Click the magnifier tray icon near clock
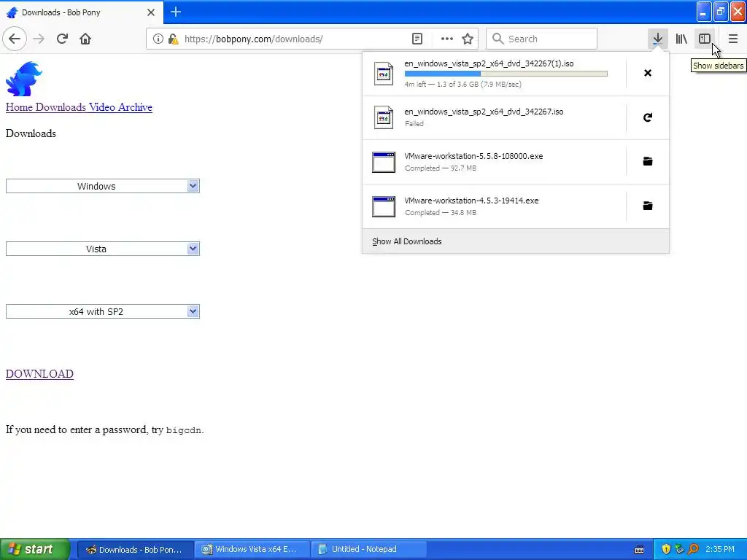Viewport: 747px width, 560px height. (x=694, y=549)
